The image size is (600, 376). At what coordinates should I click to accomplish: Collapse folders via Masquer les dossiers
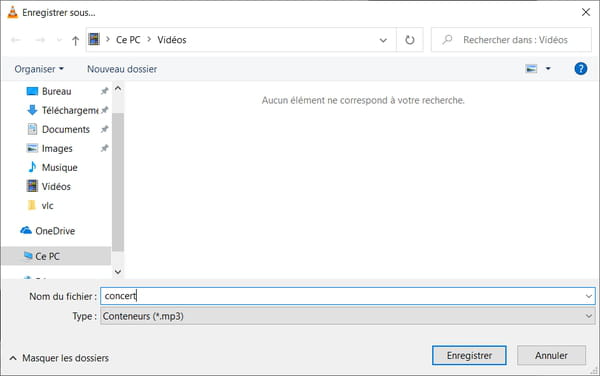click(x=59, y=358)
